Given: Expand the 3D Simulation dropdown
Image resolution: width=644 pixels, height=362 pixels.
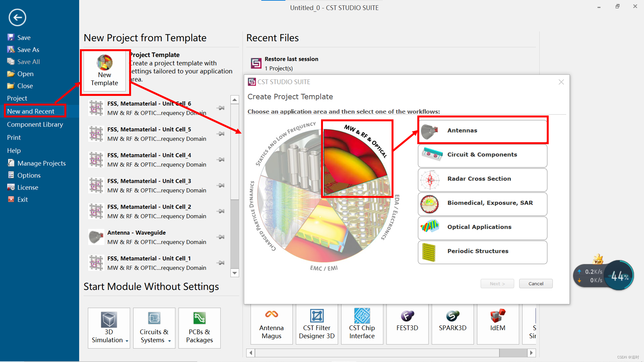Looking at the screenshot, I should click(x=127, y=341).
